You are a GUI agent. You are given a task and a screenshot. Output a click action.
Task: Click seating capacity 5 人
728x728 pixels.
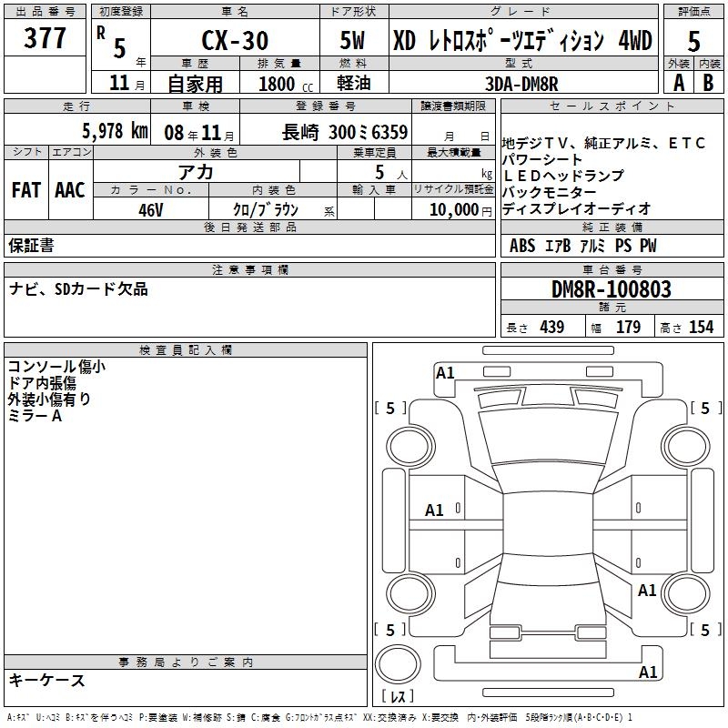click(x=390, y=173)
